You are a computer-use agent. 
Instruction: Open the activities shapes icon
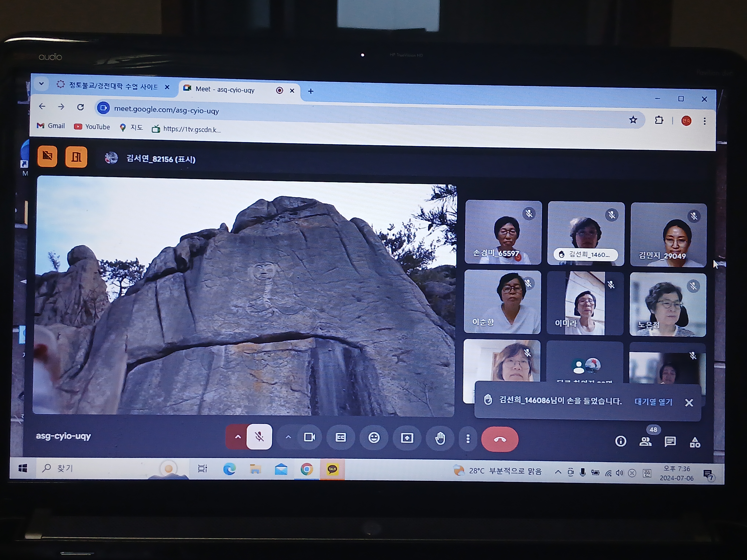695,442
